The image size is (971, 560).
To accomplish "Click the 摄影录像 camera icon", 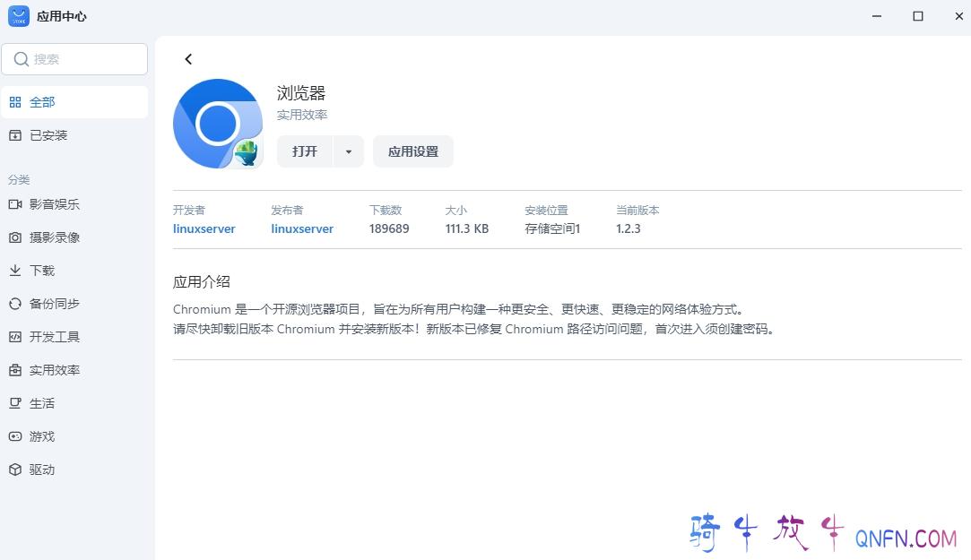I will tap(15, 237).
